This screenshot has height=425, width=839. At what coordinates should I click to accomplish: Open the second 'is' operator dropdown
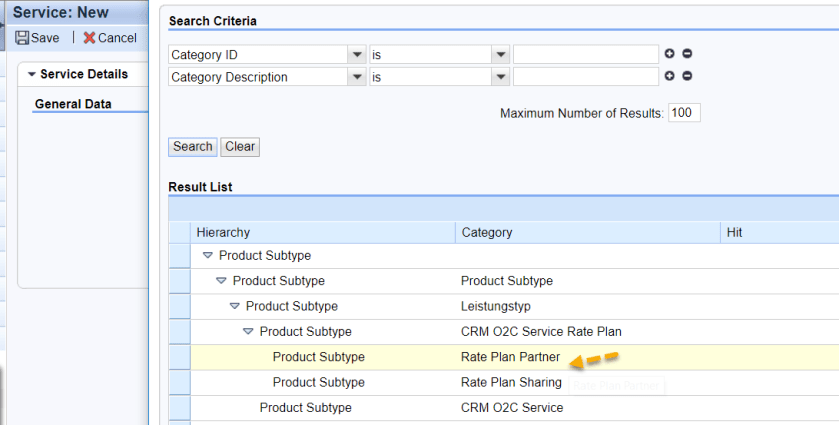click(x=500, y=77)
